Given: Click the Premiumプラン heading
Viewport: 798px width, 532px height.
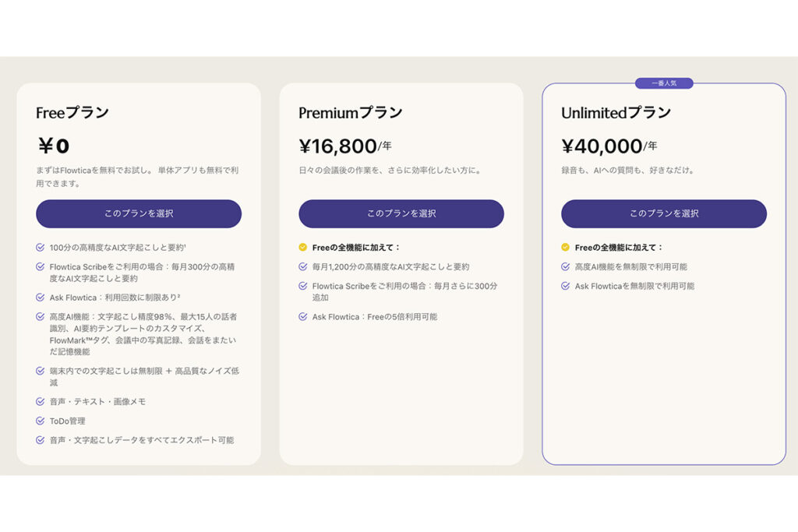Looking at the screenshot, I should (x=350, y=112).
